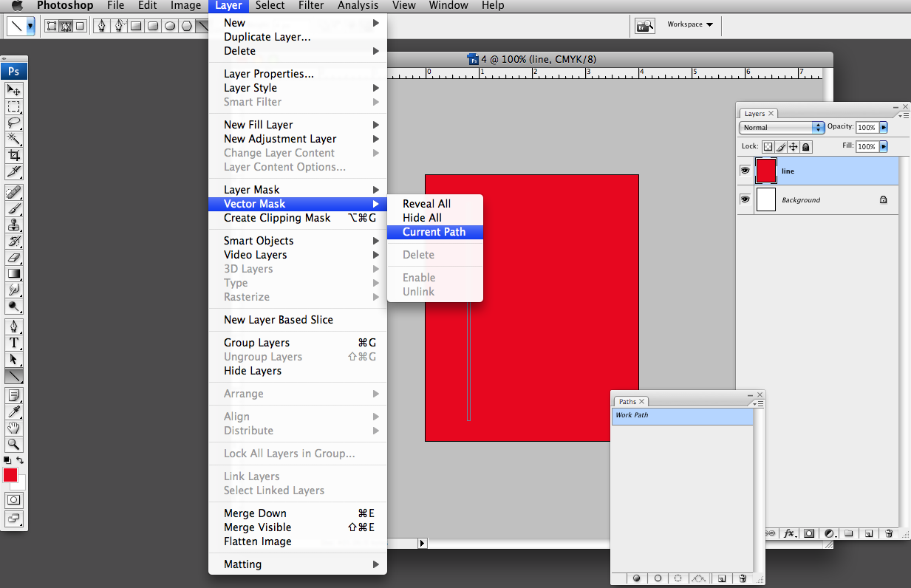Click the foreground red color swatch
The width and height of the screenshot is (911, 588).
[10, 475]
